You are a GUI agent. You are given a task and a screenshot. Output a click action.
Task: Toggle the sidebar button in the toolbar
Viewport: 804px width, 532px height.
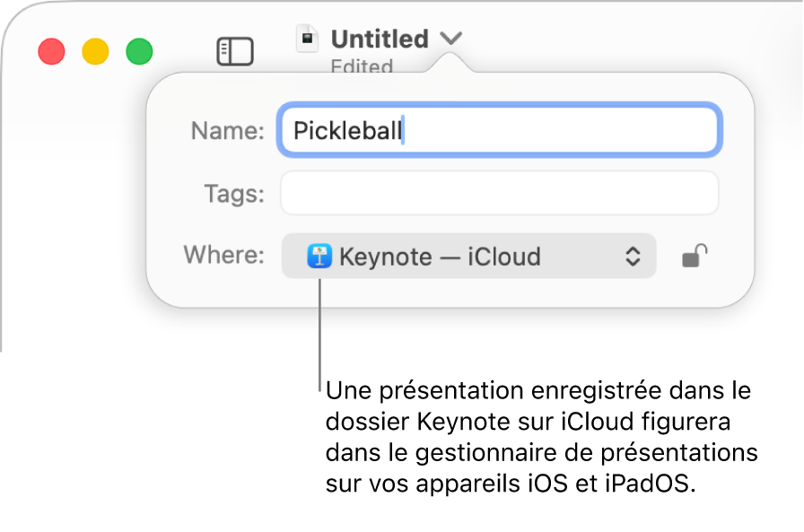click(235, 51)
